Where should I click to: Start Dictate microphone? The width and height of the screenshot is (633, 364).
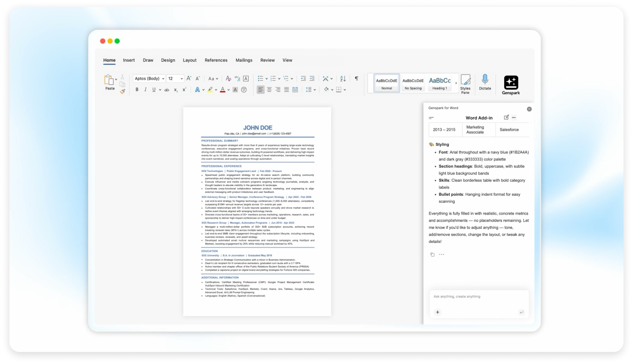click(485, 83)
